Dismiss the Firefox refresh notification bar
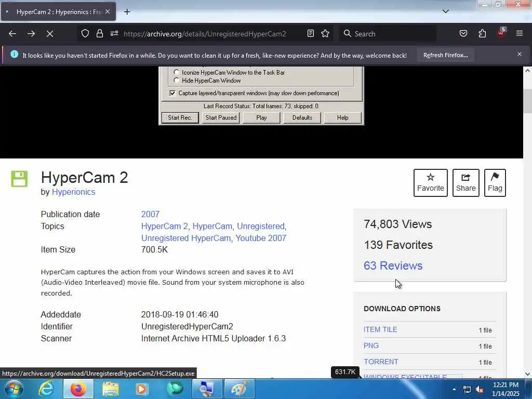Viewport: 532px width, 399px height. (x=520, y=54)
